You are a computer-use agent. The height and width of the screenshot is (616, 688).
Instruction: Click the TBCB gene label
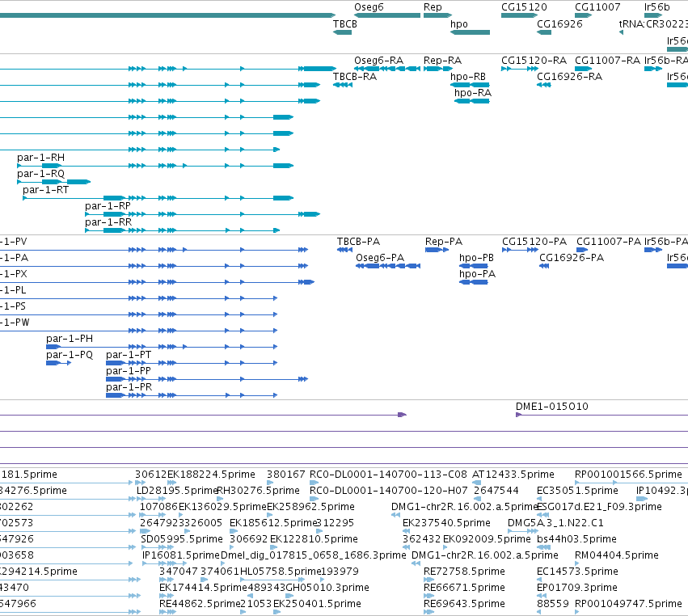[x=345, y=23]
